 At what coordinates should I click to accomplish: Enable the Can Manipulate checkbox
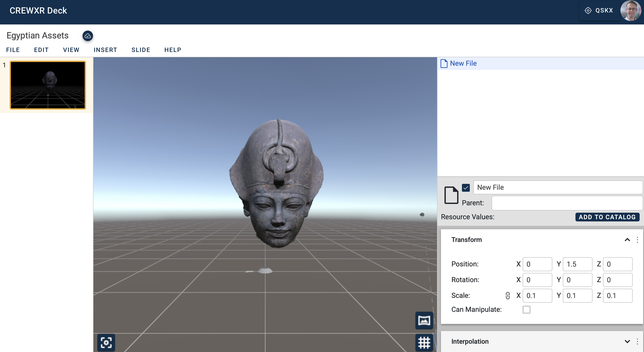click(x=526, y=309)
